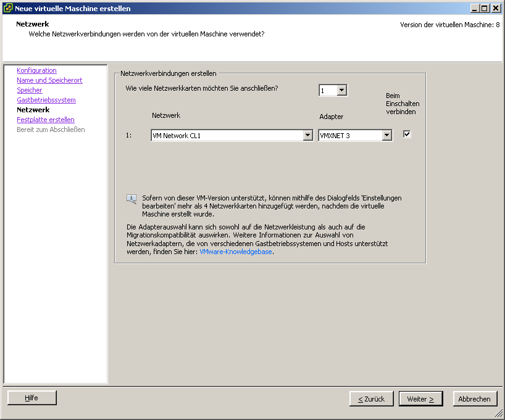505x420 pixels.
Task: Proceed with the Weiter button
Action: click(420, 399)
